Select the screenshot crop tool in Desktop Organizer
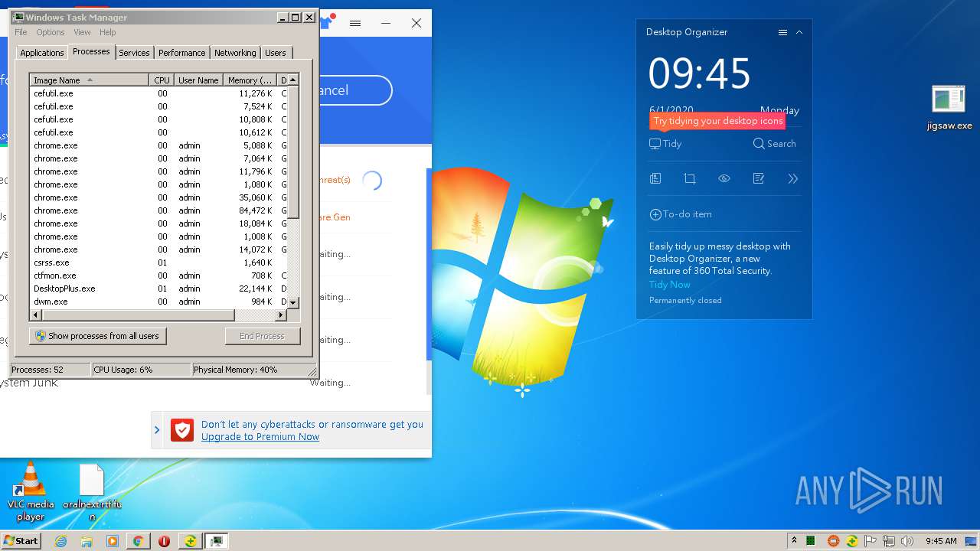The width and height of the screenshot is (980, 551). (690, 178)
